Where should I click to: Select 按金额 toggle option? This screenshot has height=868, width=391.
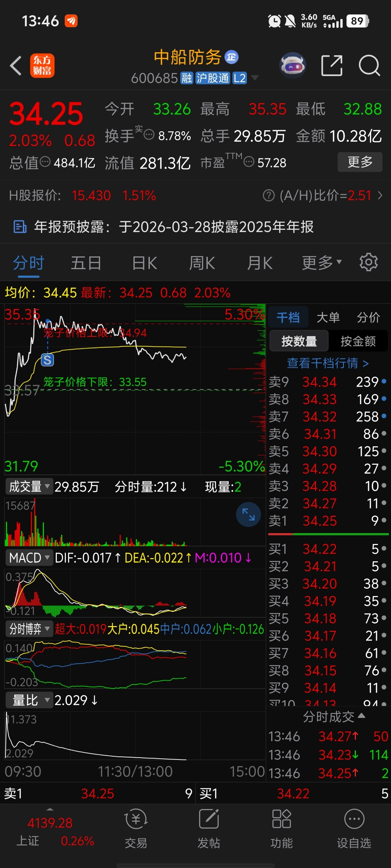(x=358, y=341)
